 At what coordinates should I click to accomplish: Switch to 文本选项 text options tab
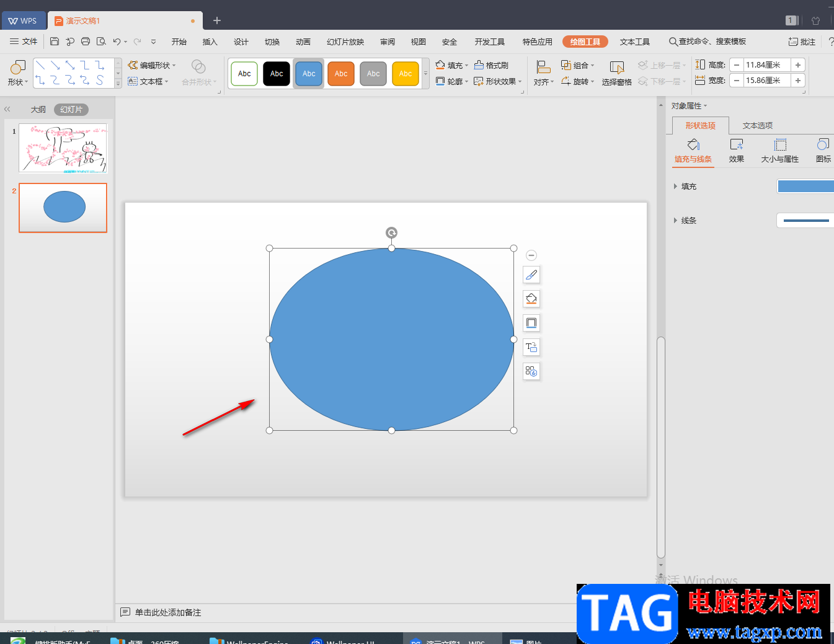click(x=758, y=125)
